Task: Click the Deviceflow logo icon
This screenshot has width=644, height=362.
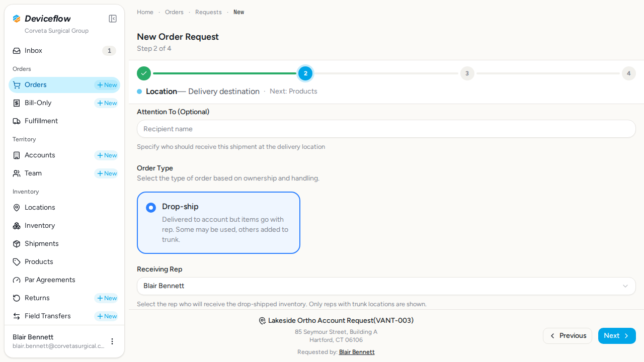Action: pyautogui.click(x=17, y=19)
